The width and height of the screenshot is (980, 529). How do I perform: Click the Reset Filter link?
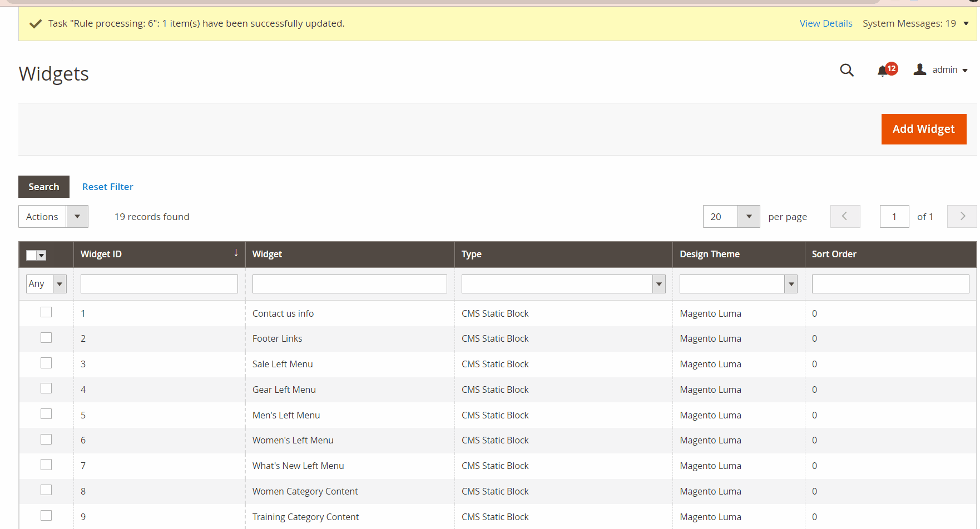pyautogui.click(x=107, y=187)
